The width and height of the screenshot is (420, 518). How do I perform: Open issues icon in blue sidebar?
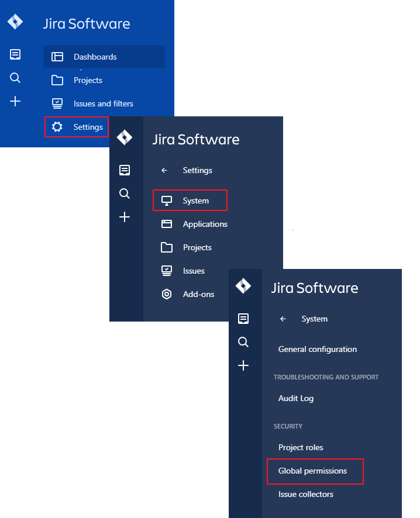[15, 54]
